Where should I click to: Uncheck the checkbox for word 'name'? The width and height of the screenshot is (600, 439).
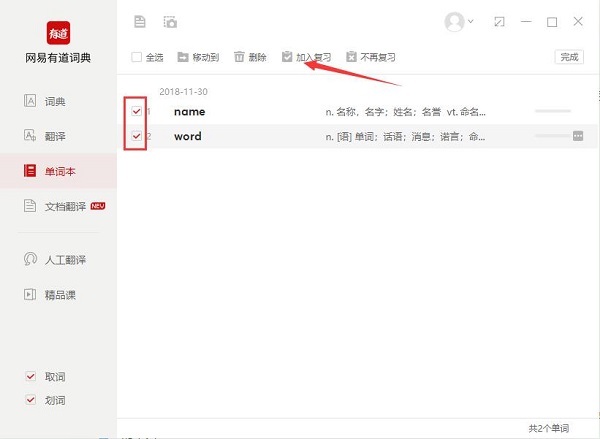[136, 111]
